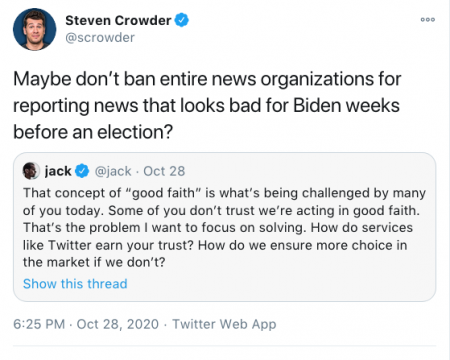Click the quoted tweet card border area
The height and width of the screenshot is (360, 450).
(224, 227)
